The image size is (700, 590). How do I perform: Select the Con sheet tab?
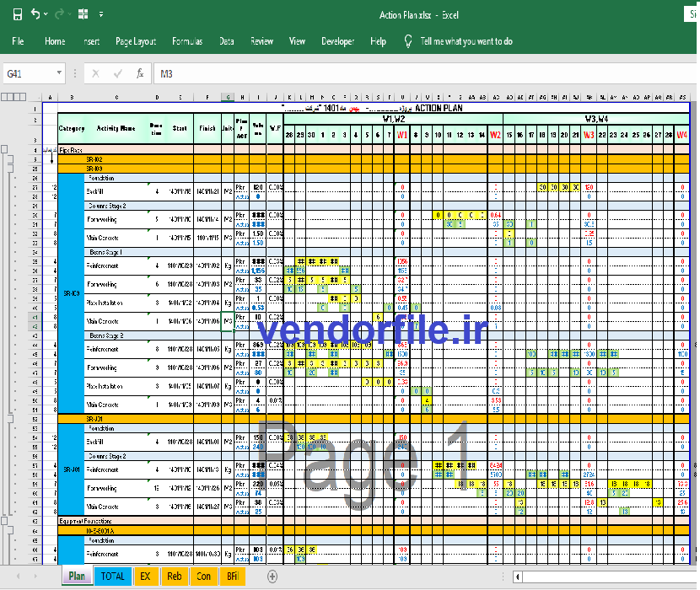pyautogui.click(x=203, y=577)
